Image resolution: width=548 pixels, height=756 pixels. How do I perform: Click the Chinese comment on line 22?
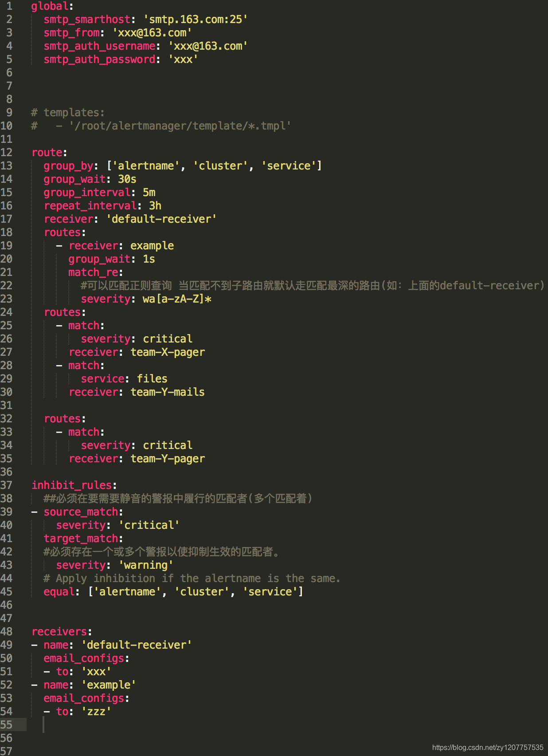point(313,286)
